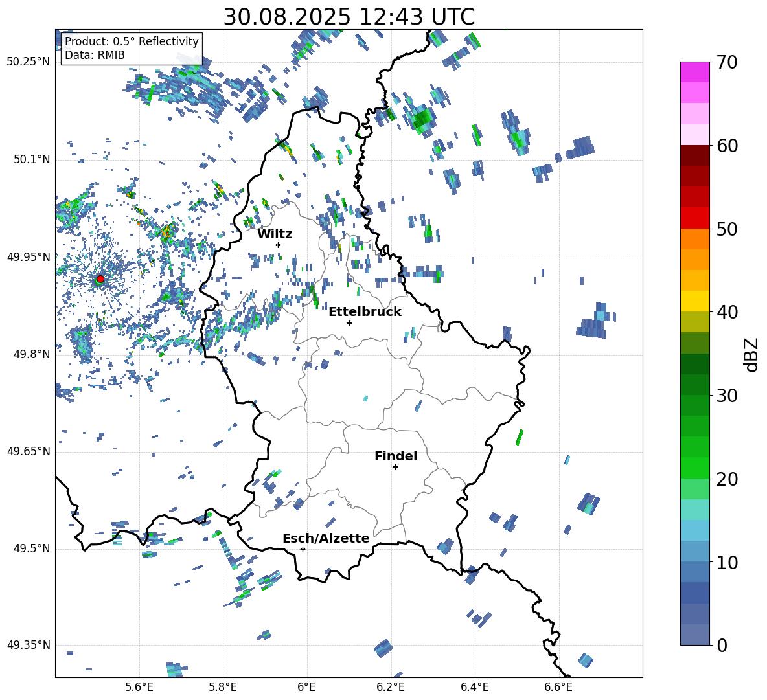This screenshot has width=767, height=700.
Task: Click the 20 tick on colorbar
Action: pos(727,479)
